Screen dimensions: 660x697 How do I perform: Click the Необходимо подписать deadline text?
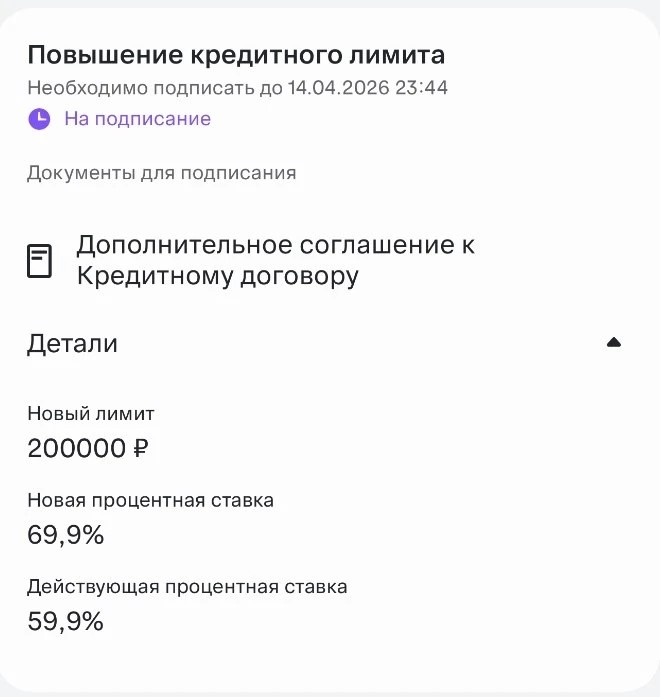click(237, 88)
